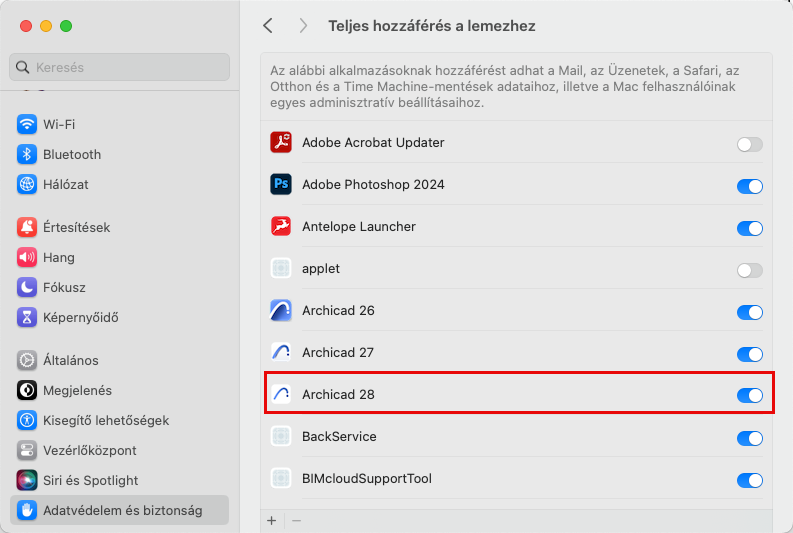Toggle off Archicad 26 disk access
Image resolution: width=793 pixels, height=533 pixels.
[x=750, y=313]
